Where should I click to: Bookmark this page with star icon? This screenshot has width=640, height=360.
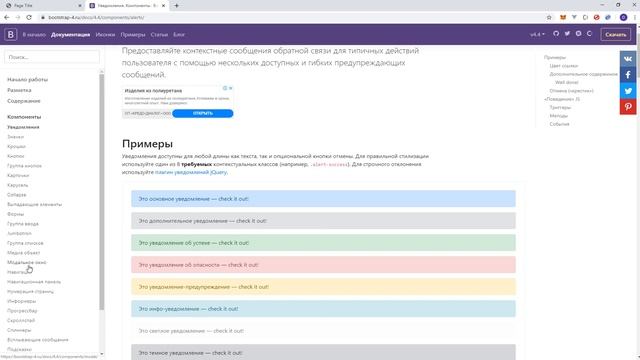click(x=549, y=17)
